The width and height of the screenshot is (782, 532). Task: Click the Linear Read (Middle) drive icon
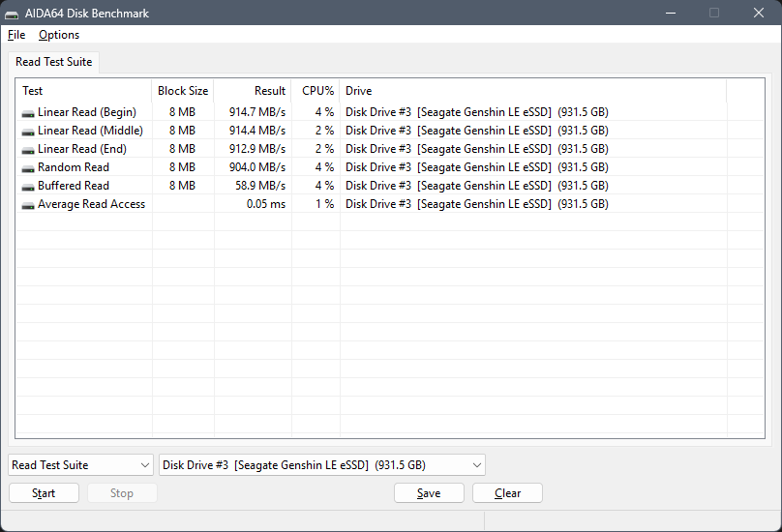point(28,131)
